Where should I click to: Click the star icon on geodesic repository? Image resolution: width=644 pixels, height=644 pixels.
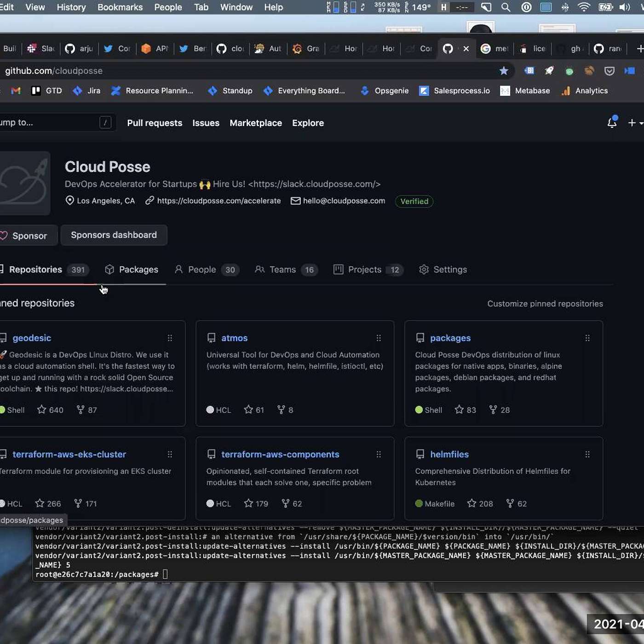click(x=42, y=409)
